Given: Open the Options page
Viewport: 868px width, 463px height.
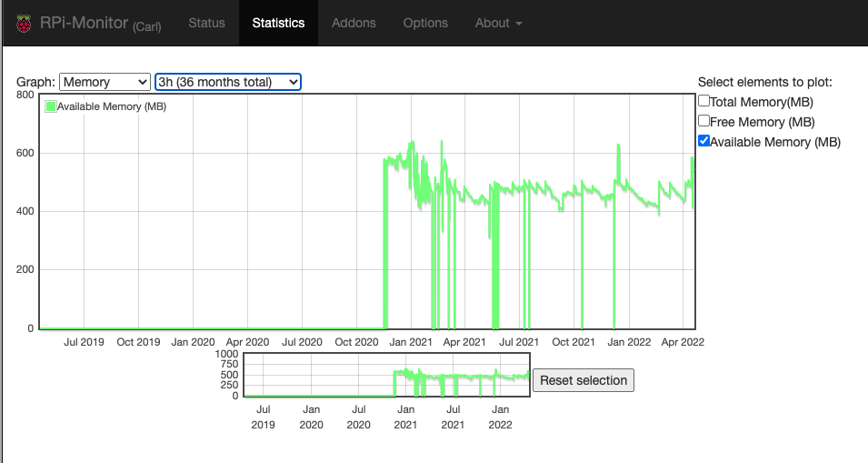Looking at the screenshot, I should click(x=425, y=23).
